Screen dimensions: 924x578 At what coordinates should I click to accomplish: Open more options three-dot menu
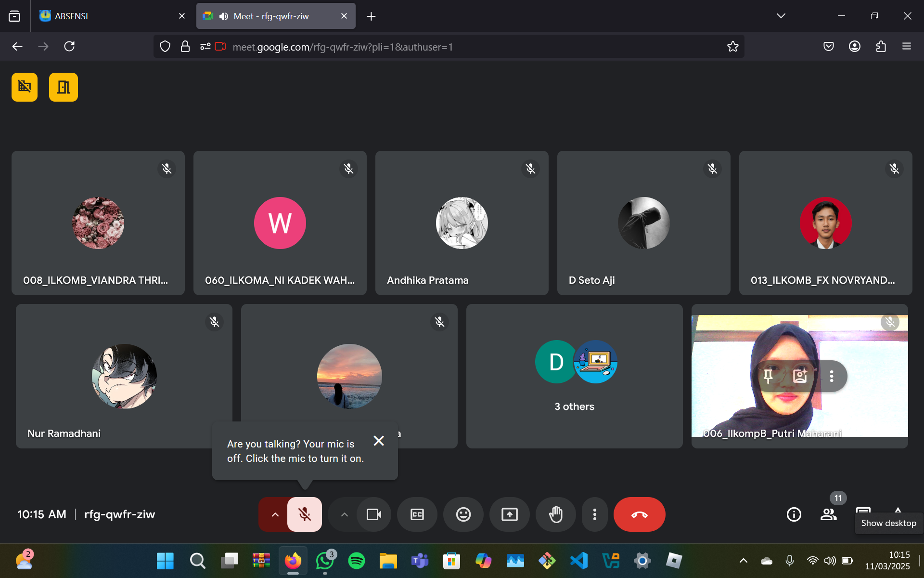595,514
